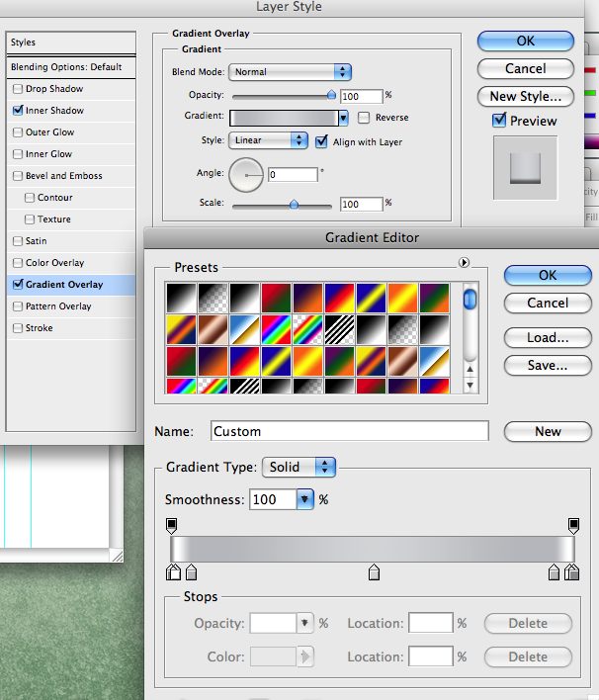
Task: Click OK in the Gradient Editor
Action: [x=548, y=275]
